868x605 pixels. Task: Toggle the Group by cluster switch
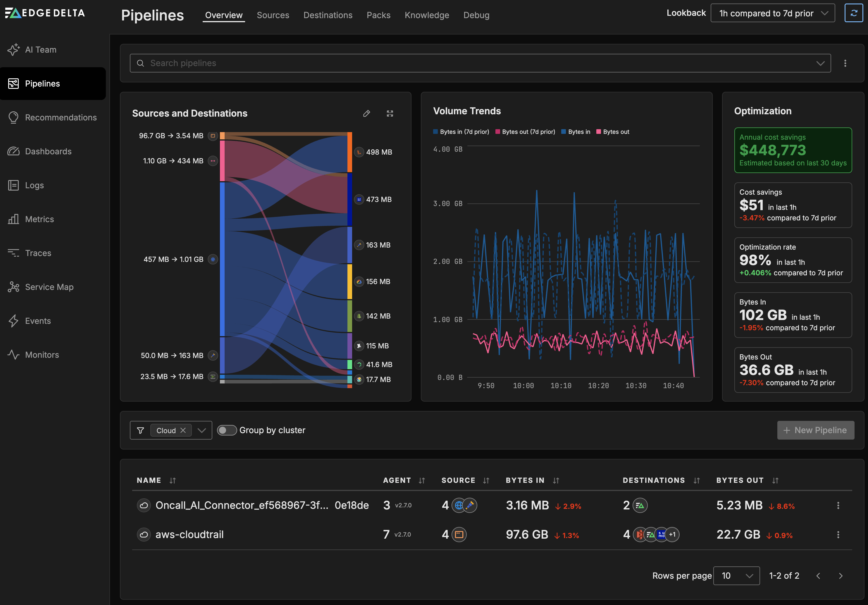pos(227,430)
